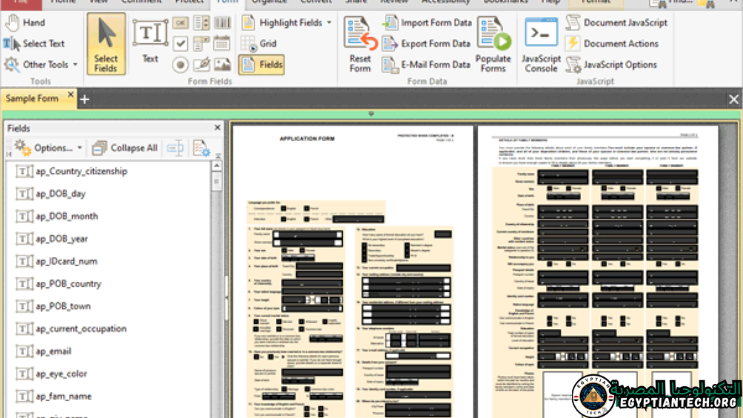
Task: Insert a dropdown combo box field
Action: point(201,44)
